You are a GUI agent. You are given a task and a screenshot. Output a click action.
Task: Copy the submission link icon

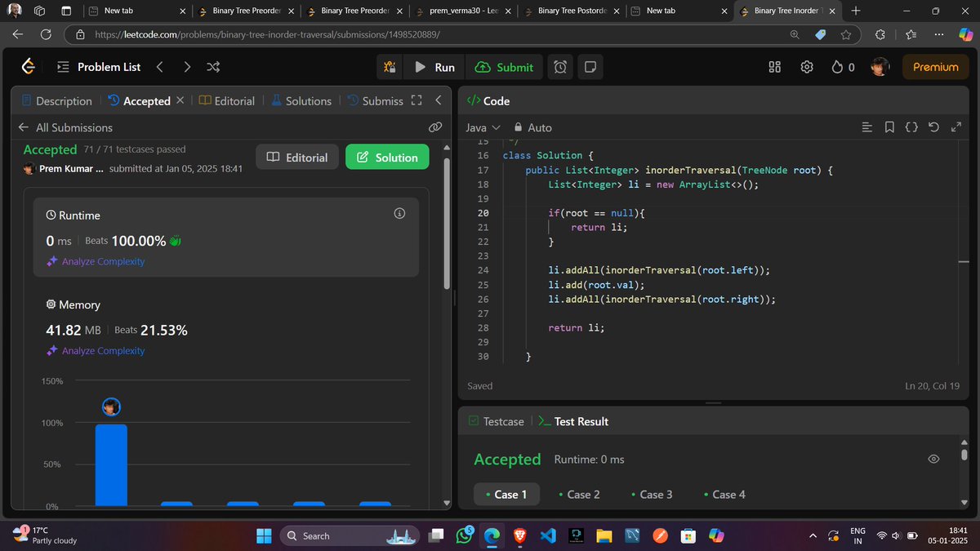pos(435,127)
